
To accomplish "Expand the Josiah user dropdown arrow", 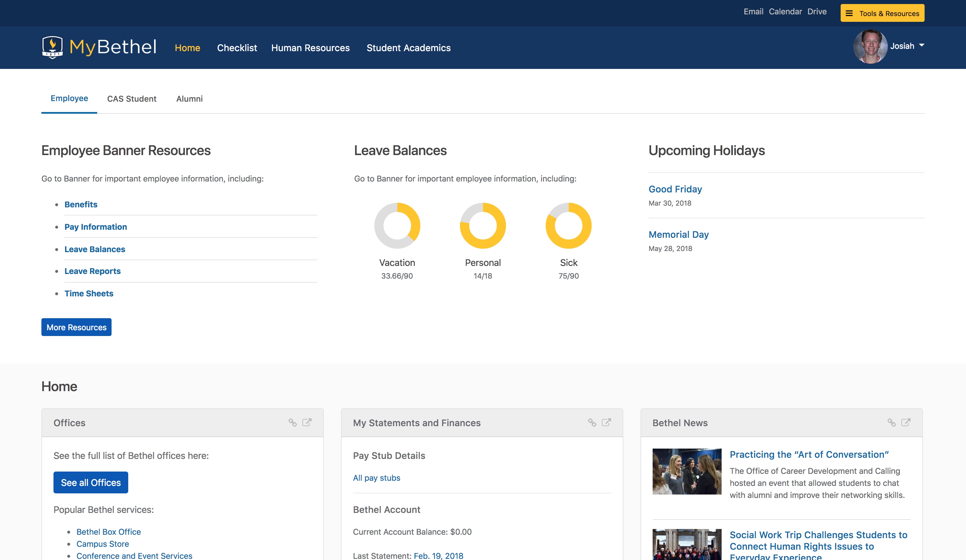I will click(922, 46).
